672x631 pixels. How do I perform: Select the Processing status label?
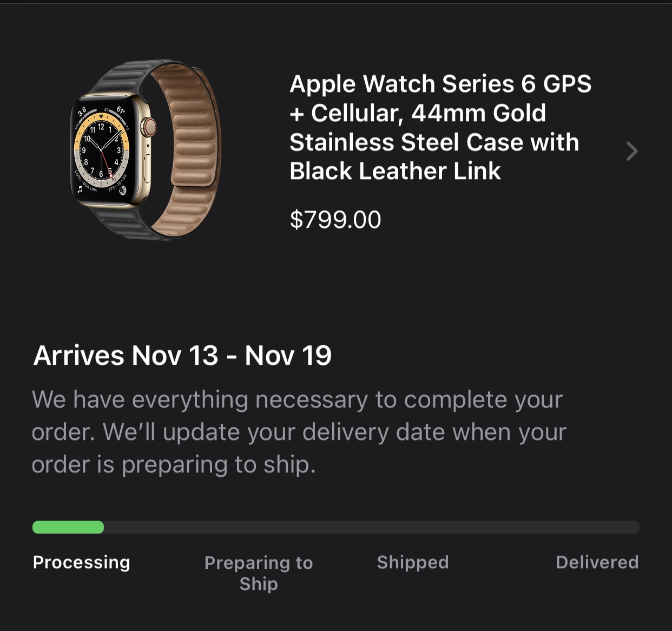click(82, 562)
